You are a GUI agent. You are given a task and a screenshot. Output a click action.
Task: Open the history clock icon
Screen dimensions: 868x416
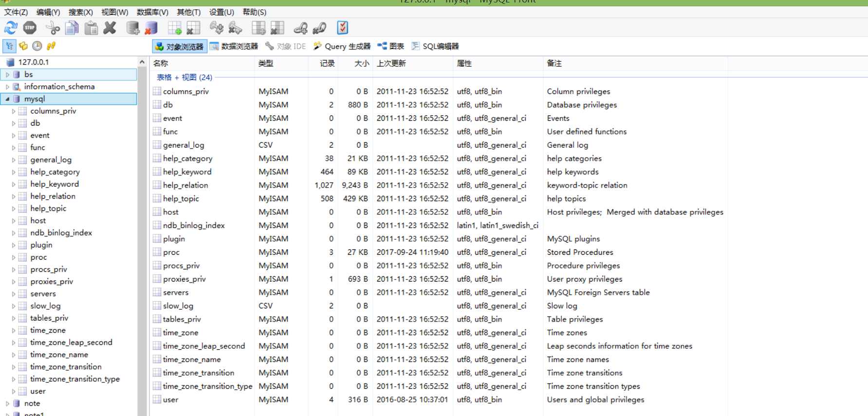(x=37, y=46)
